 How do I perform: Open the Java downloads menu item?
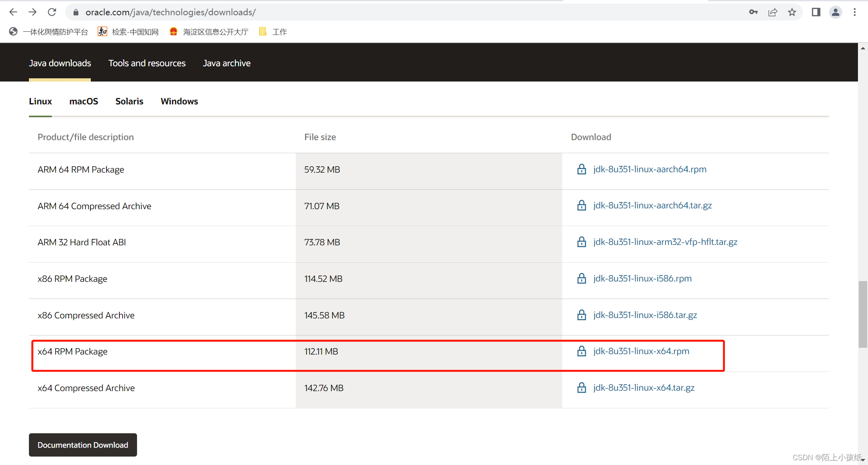(x=60, y=63)
